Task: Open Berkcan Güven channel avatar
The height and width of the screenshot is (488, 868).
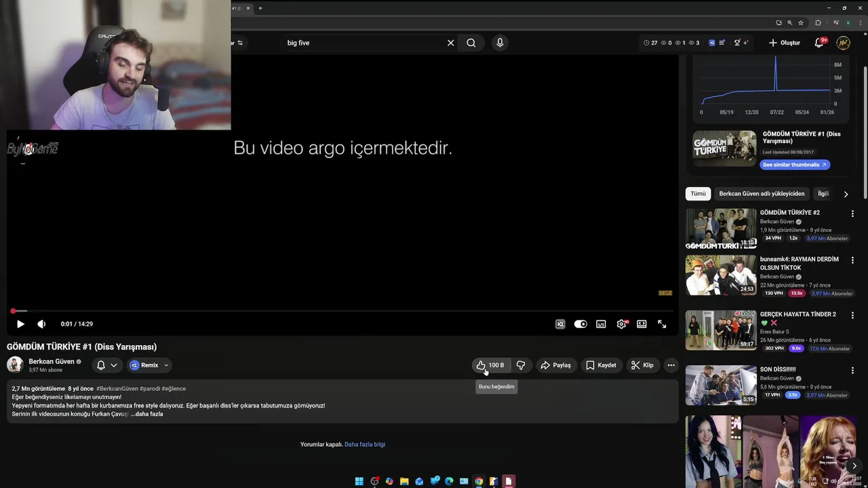Action: [x=15, y=365]
